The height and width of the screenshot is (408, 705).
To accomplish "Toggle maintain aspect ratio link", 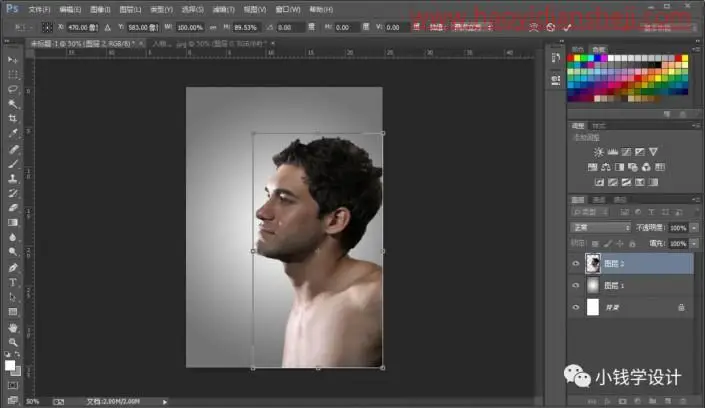I will point(213,27).
